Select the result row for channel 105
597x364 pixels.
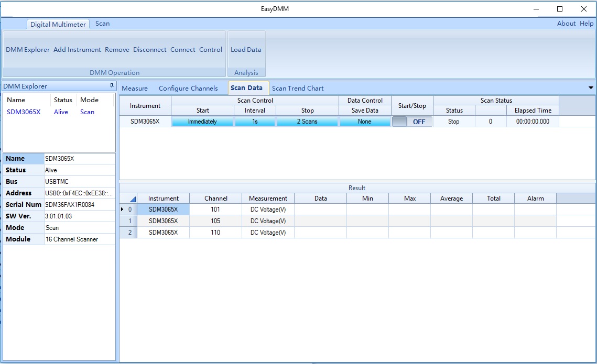[x=215, y=221]
